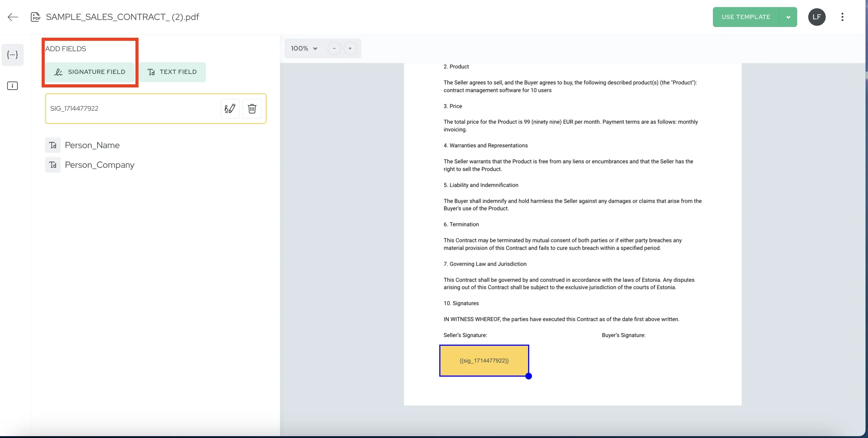Select the yellow signature placeholder box
Screen dimensions: 868x438
[484, 360]
